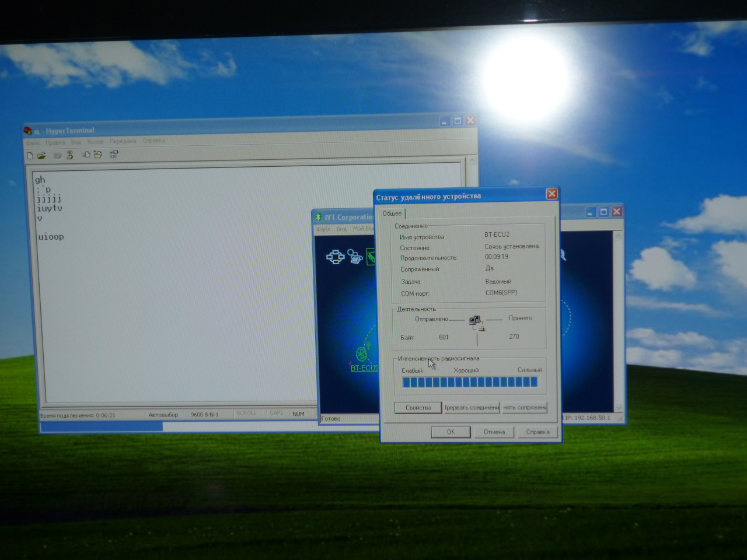This screenshot has width=747, height=560.
Task: Select the green BT-ECU2 Bluetooth device icon
Action: point(362,353)
